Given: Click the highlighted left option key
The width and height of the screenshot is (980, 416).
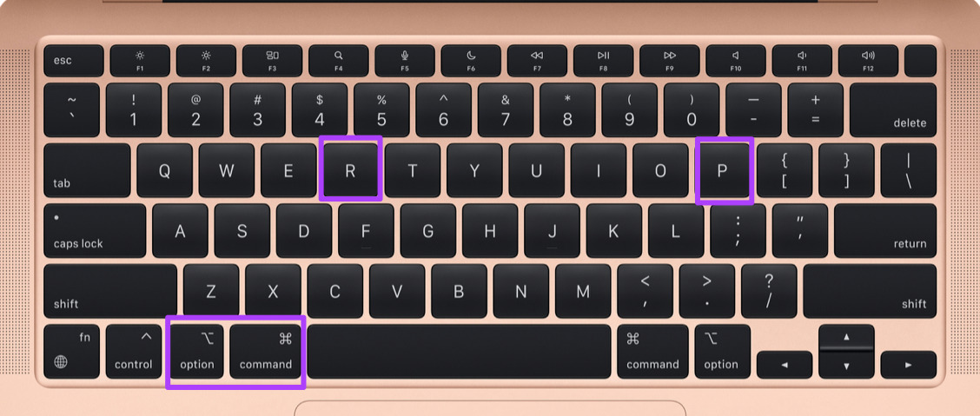Looking at the screenshot, I should (x=196, y=352).
